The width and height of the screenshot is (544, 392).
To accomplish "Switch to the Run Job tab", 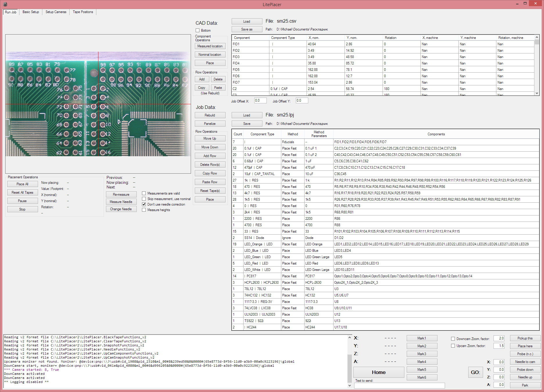I will tap(11, 12).
